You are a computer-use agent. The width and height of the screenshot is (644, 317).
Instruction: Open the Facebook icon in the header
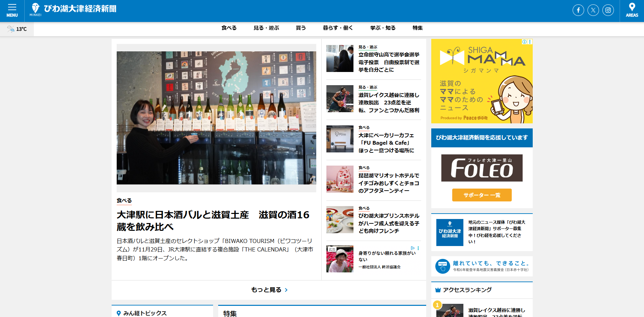(x=578, y=10)
